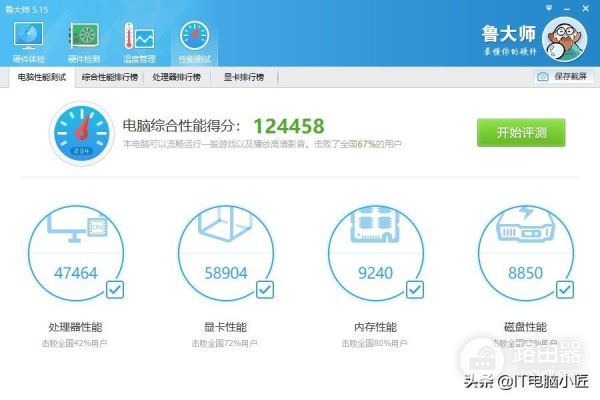Click the 显卡性能 label
This screenshot has height=400, width=600.
click(225, 327)
